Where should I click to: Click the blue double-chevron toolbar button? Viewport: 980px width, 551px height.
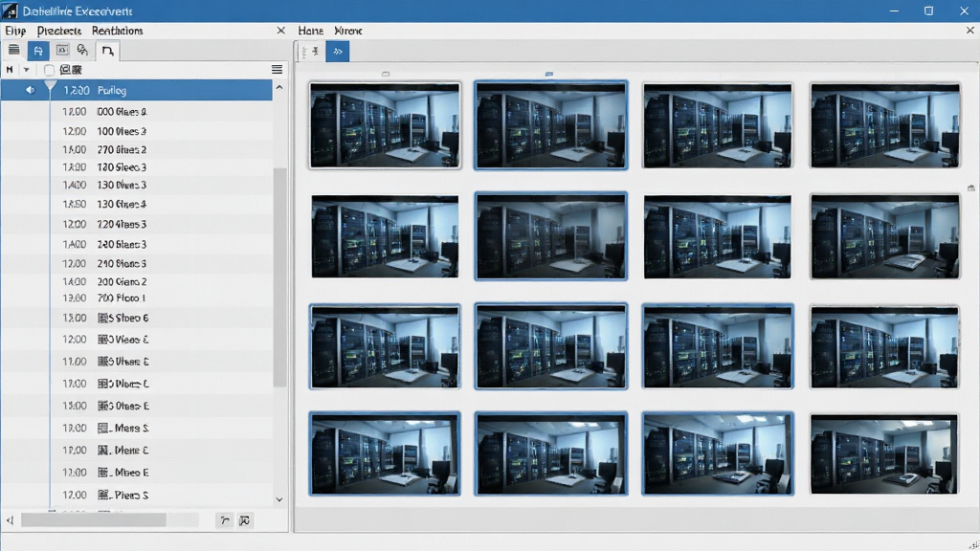pos(338,52)
